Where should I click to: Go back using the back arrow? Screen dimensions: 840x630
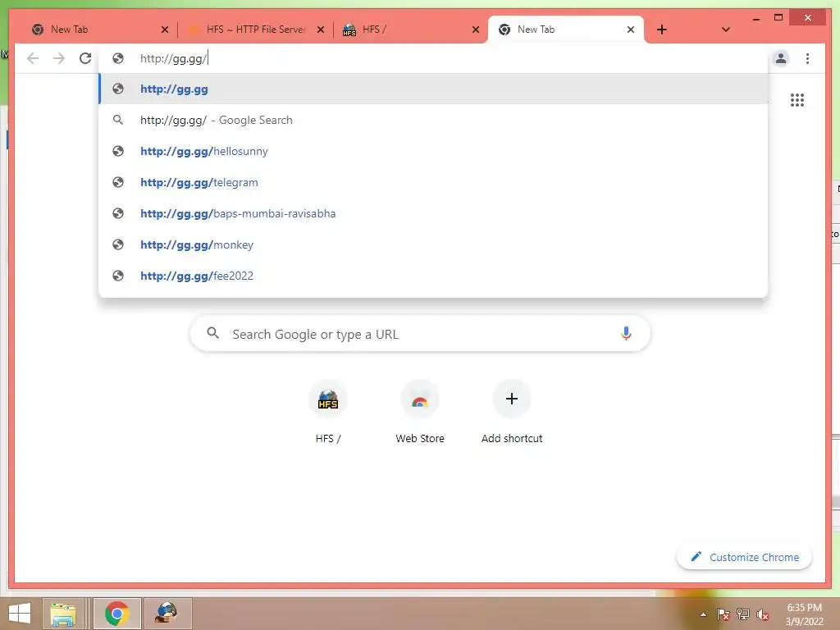(x=33, y=58)
